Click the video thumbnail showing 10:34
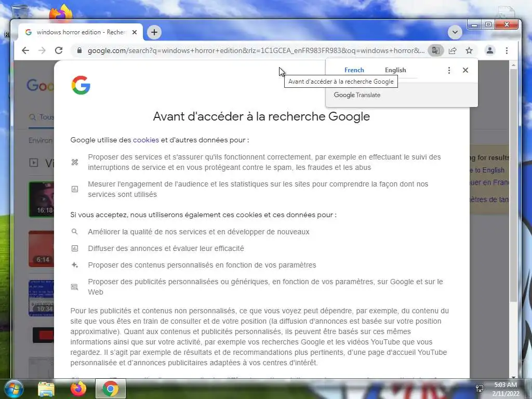 pyautogui.click(x=41, y=298)
